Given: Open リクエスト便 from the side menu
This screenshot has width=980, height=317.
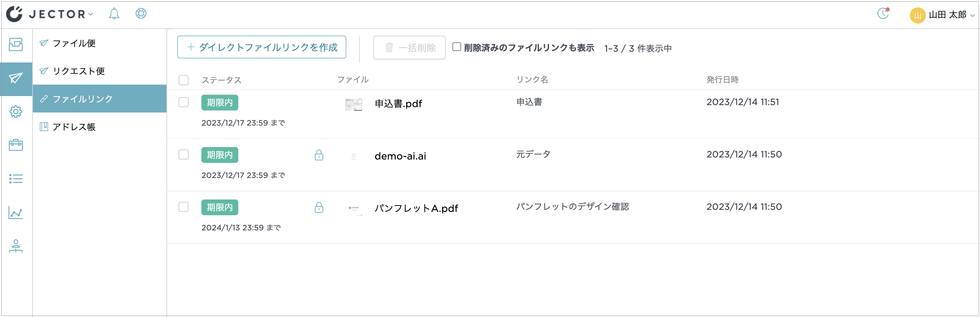Looking at the screenshot, I should pyautogui.click(x=79, y=71).
